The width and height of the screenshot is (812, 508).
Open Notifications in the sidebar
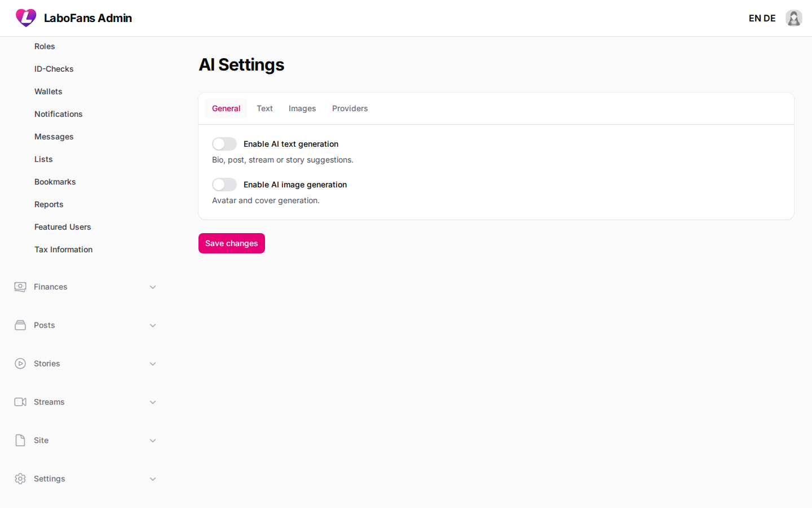coord(59,114)
